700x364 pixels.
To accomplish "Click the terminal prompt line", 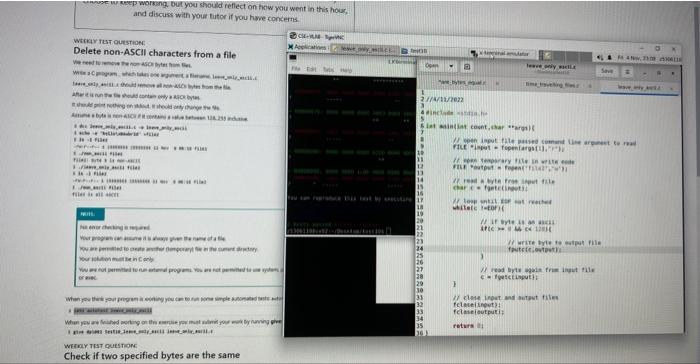I will pos(339,230).
